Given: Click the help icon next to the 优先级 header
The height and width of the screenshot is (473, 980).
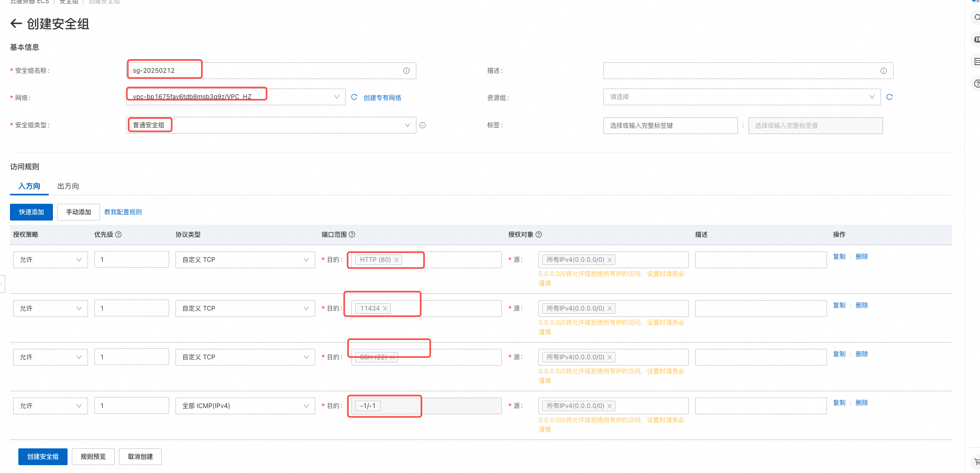Looking at the screenshot, I should pyautogui.click(x=118, y=235).
